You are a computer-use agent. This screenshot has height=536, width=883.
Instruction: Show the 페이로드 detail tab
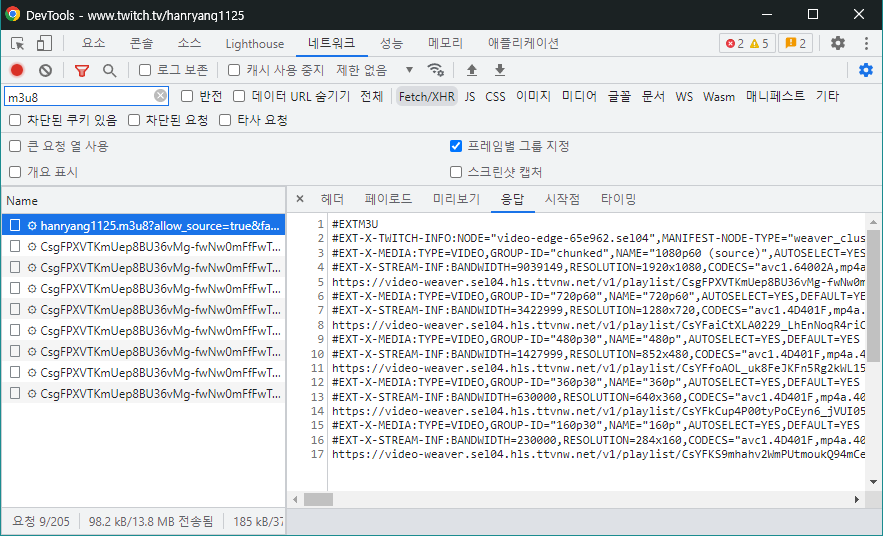pos(388,199)
